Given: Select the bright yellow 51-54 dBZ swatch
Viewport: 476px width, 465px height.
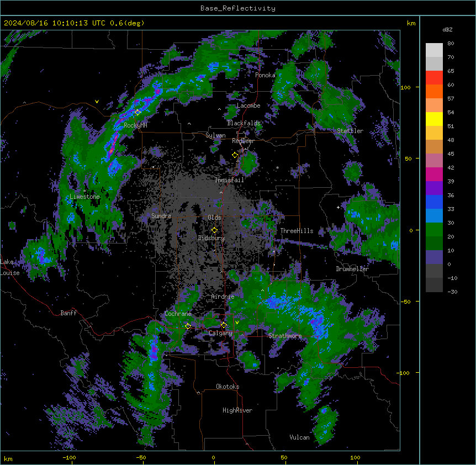Looking at the screenshot, I should tap(434, 119).
